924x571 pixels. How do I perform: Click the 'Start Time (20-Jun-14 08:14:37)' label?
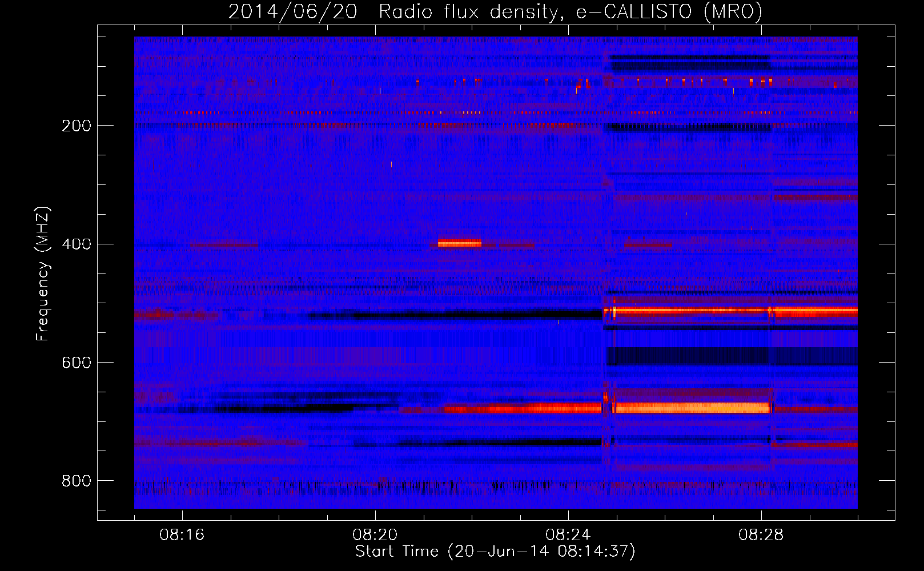point(495,552)
